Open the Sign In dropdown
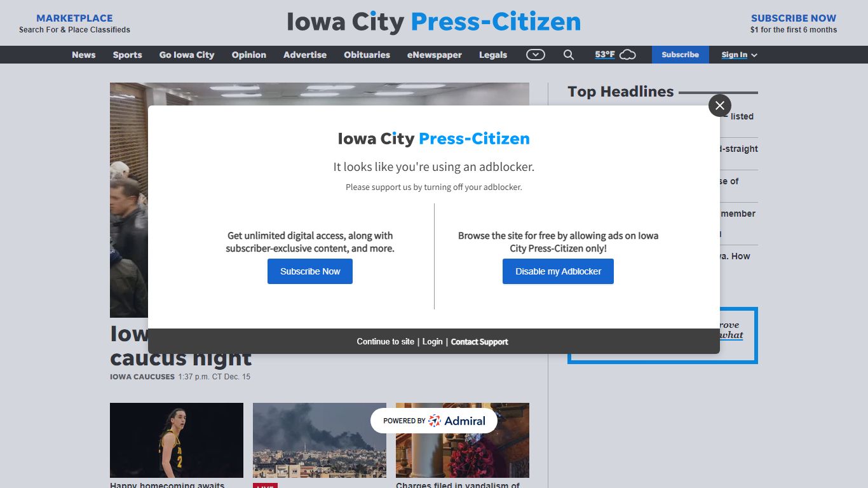Screen dimensions: 868x488 point(739,55)
